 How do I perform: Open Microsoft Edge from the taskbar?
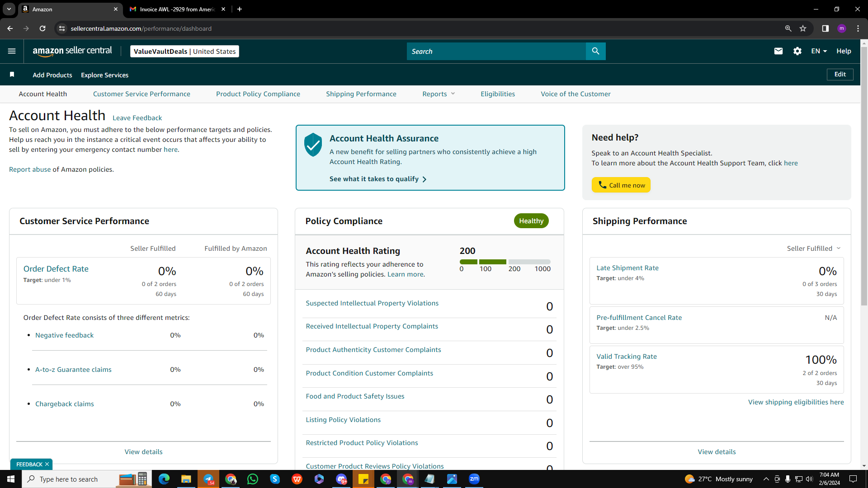tap(164, 479)
